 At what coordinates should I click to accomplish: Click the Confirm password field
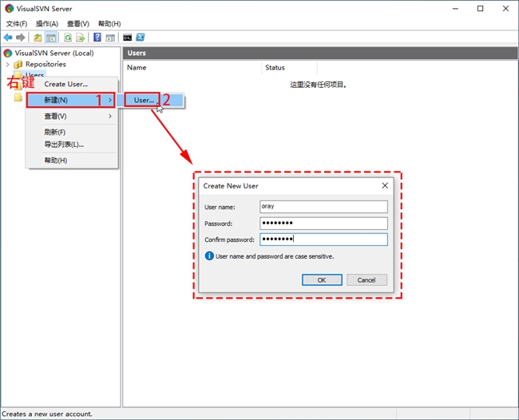(323, 240)
